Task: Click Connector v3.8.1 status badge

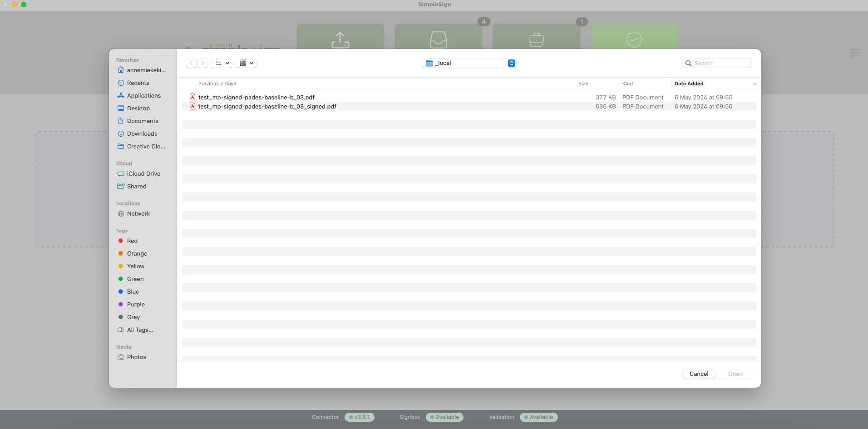Action: click(359, 417)
